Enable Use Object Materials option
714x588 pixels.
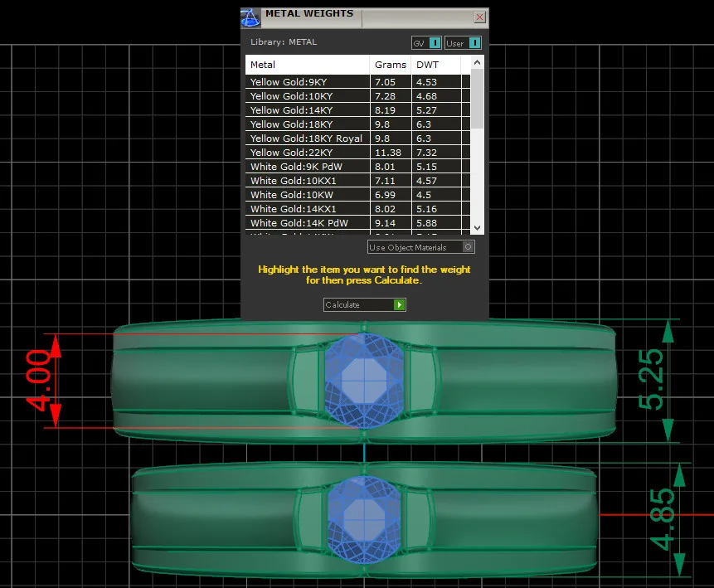click(x=421, y=247)
